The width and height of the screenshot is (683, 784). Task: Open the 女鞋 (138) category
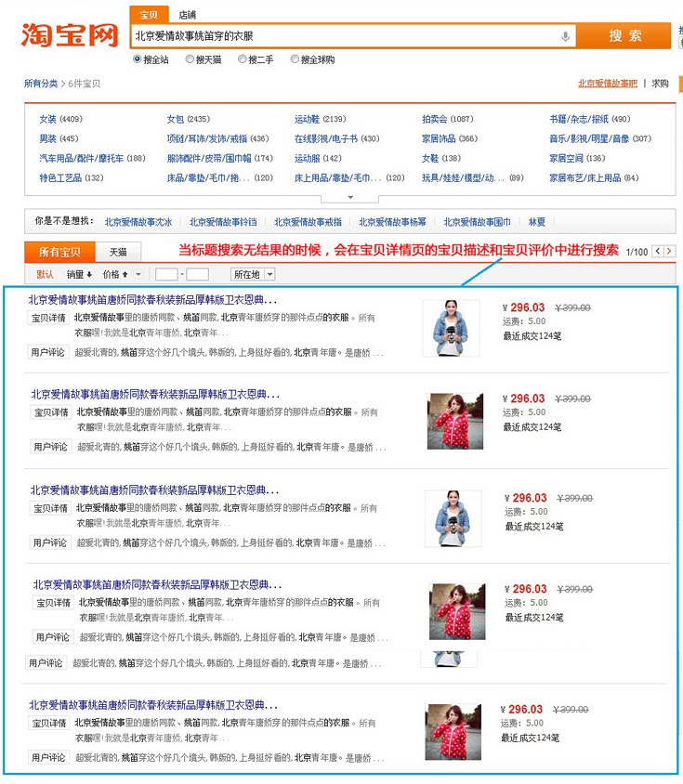click(441, 158)
